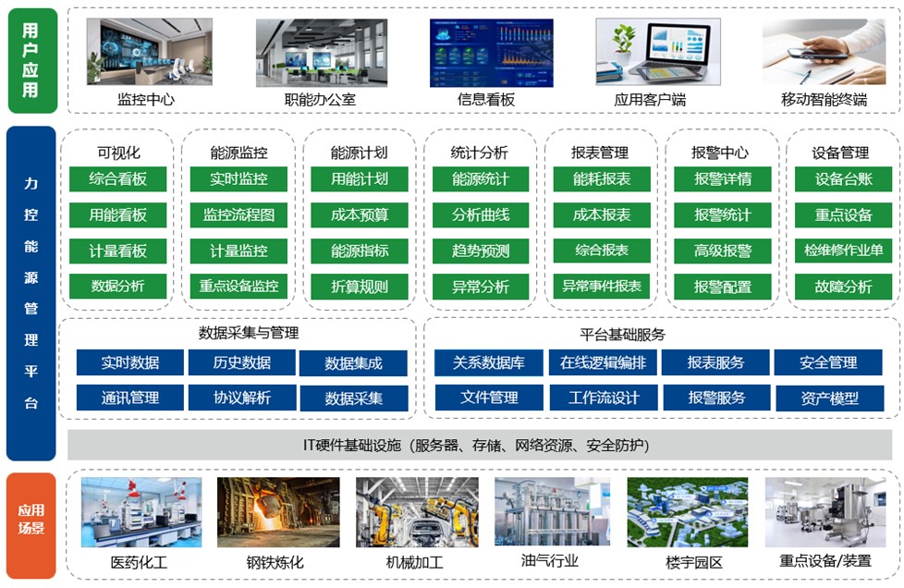Screen dimensions: 904x588
Task: Click the gray IT硬件基础设施 bar
Action: pyautogui.click(x=476, y=446)
